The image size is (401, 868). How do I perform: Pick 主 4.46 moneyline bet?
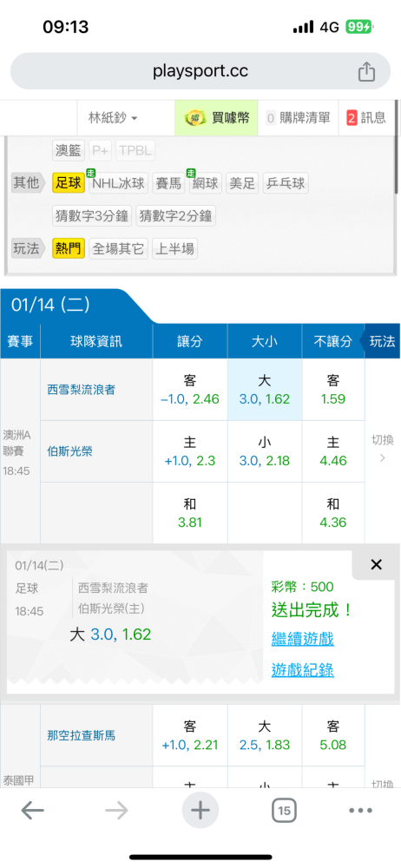tap(333, 451)
